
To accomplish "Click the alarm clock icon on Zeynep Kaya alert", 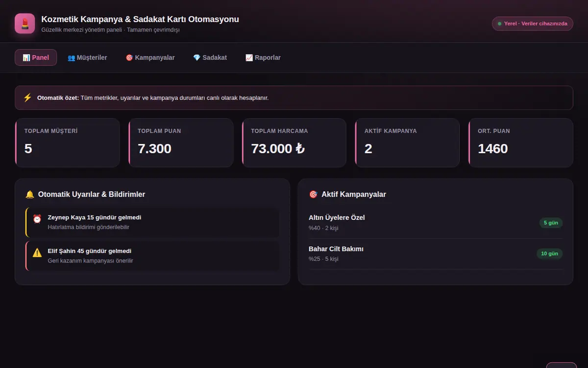I will click(x=37, y=219).
